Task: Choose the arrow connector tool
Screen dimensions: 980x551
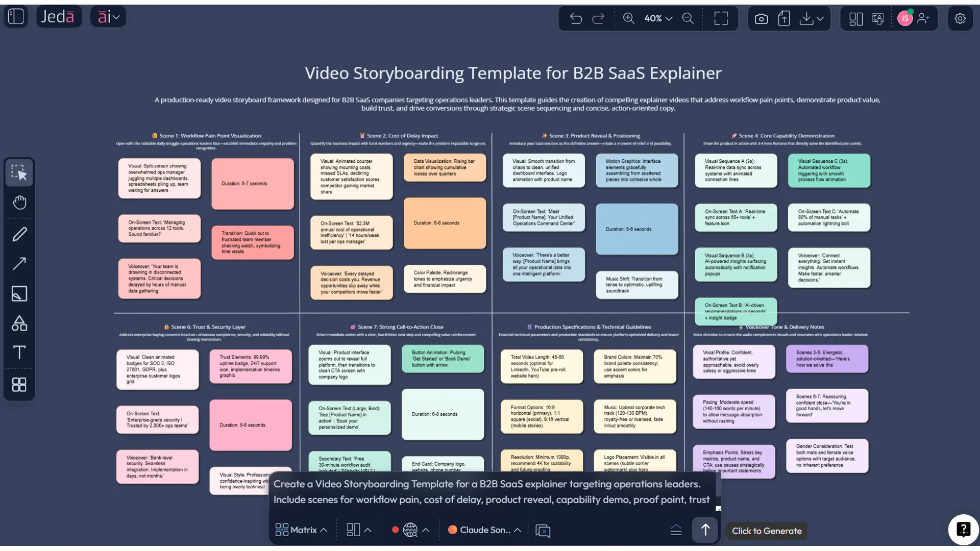Action: pos(19,263)
